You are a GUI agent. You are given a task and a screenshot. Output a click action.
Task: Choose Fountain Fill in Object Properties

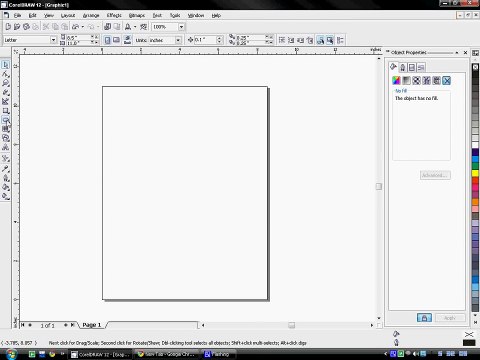tap(406, 80)
